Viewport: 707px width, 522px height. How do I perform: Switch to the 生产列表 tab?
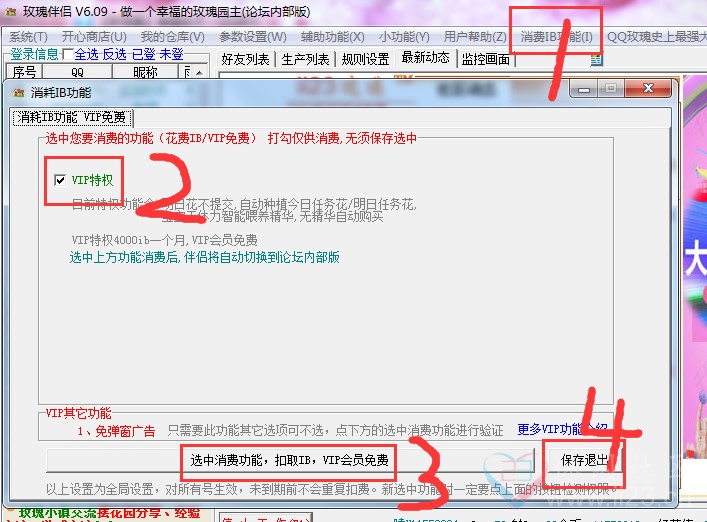point(305,59)
